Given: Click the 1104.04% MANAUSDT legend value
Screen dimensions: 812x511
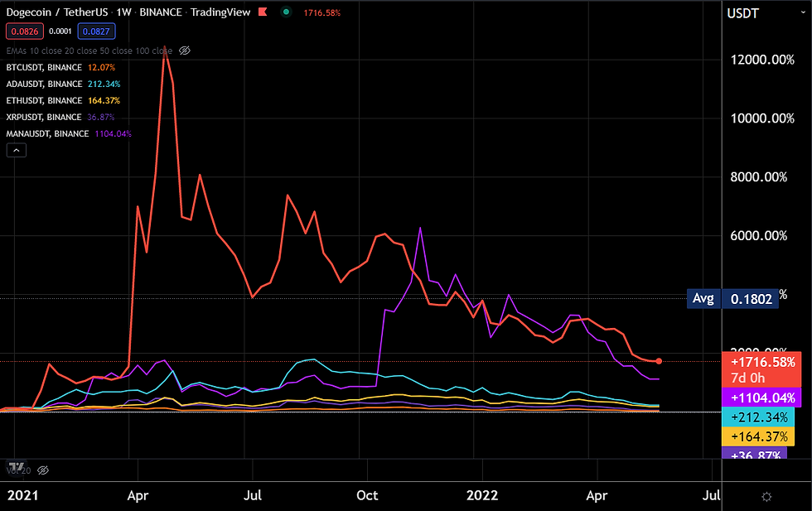Looking at the screenshot, I should coord(113,133).
